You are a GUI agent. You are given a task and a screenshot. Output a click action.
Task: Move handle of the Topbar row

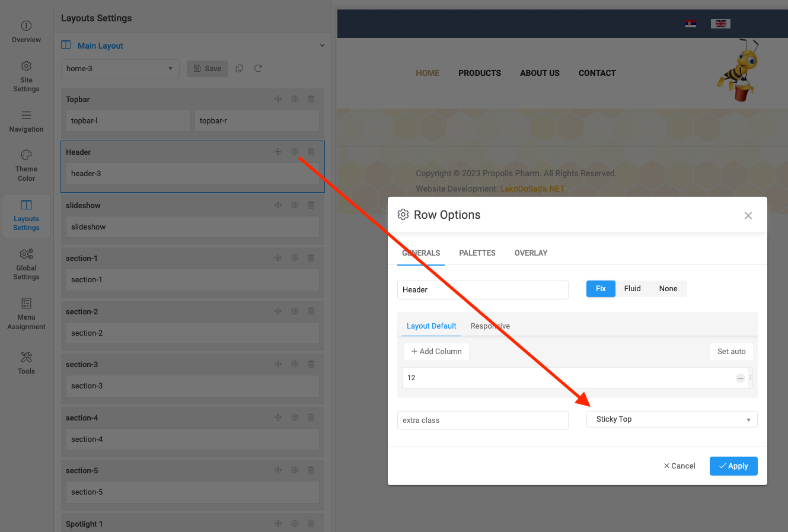click(x=278, y=99)
